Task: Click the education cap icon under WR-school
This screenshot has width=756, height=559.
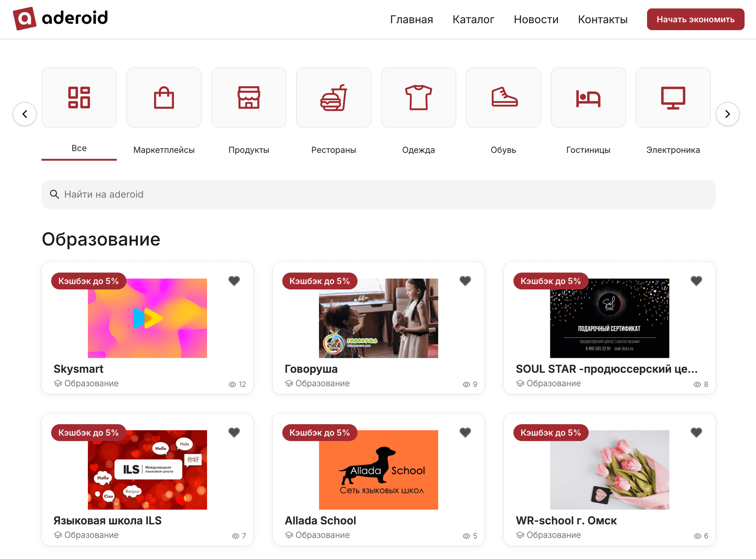Action: 520,535
